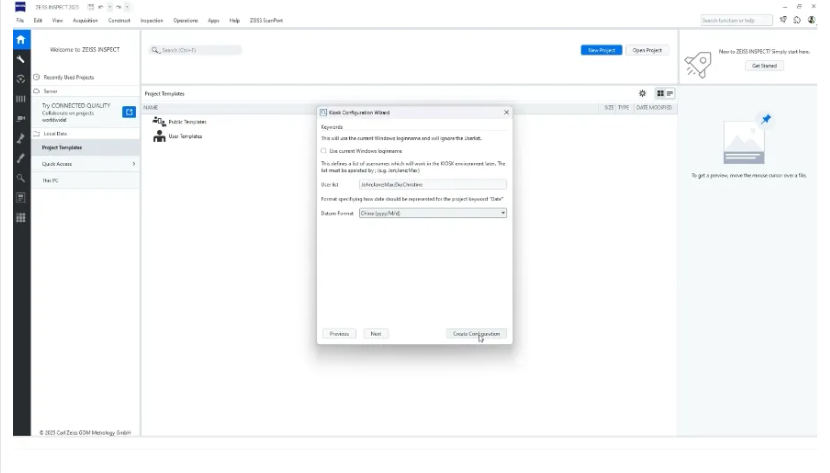Open the circular scan icon in sidebar

click(21, 79)
